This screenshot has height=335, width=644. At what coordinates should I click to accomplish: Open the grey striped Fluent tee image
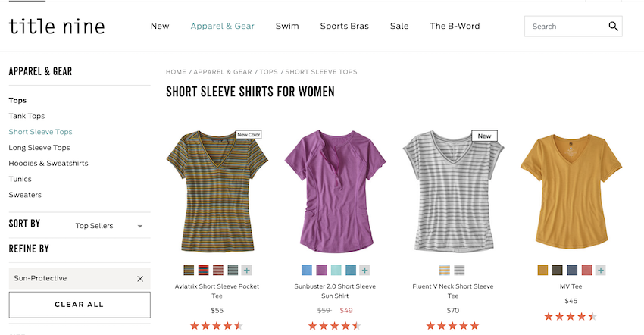click(x=453, y=191)
